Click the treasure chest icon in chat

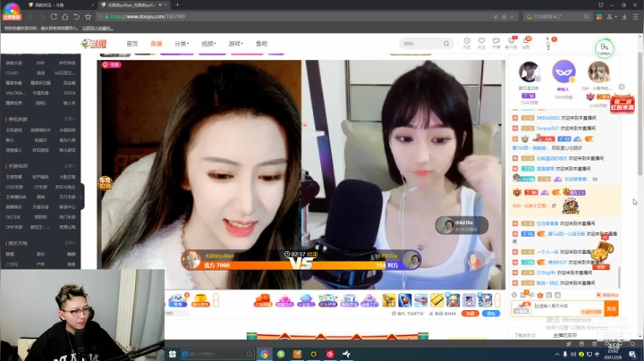point(601,253)
